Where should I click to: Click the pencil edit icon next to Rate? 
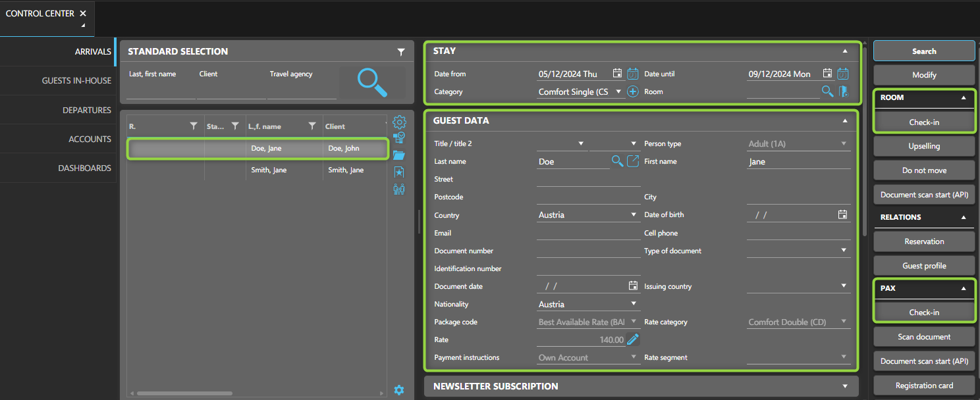point(633,339)
